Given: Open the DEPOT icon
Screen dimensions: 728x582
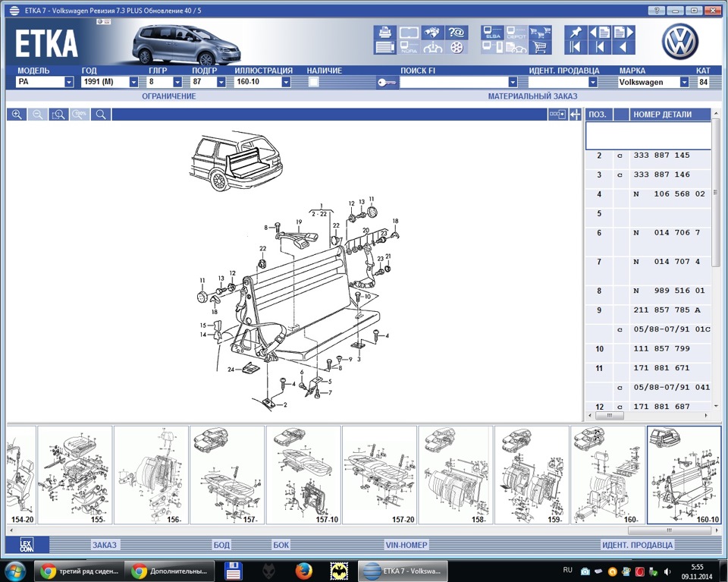Looking at the screenshot, I should [516, 33].
